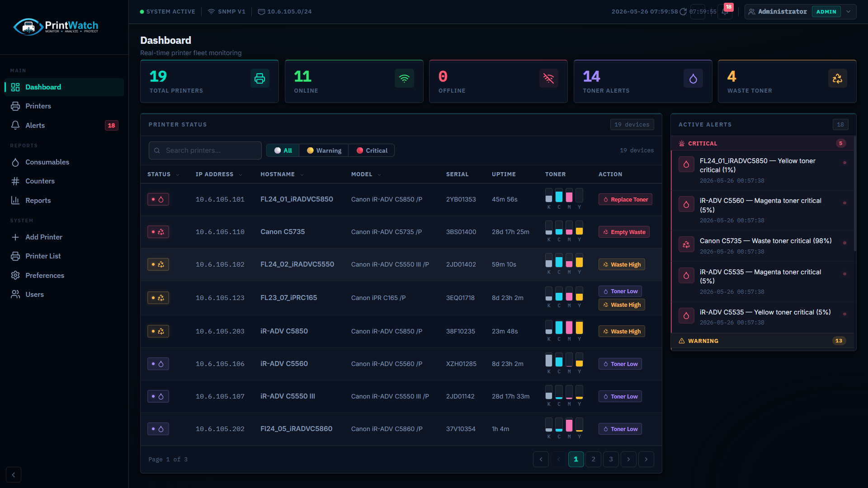
Task: Expand the Warning alerts section header
Action: click(x=763, y=341)
